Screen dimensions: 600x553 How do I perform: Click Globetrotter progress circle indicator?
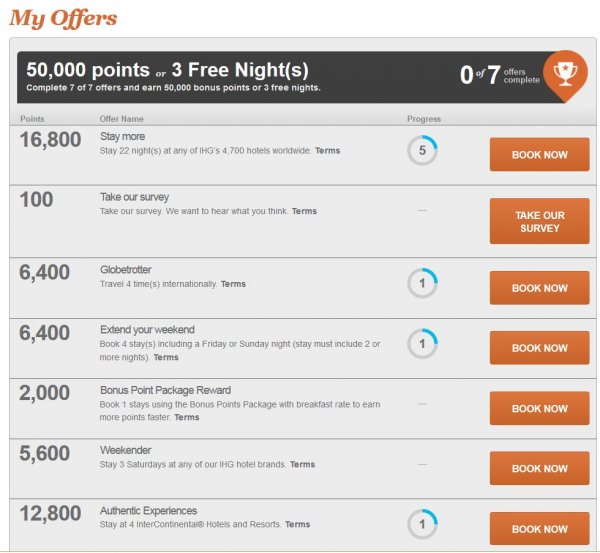tap(422, 283)
